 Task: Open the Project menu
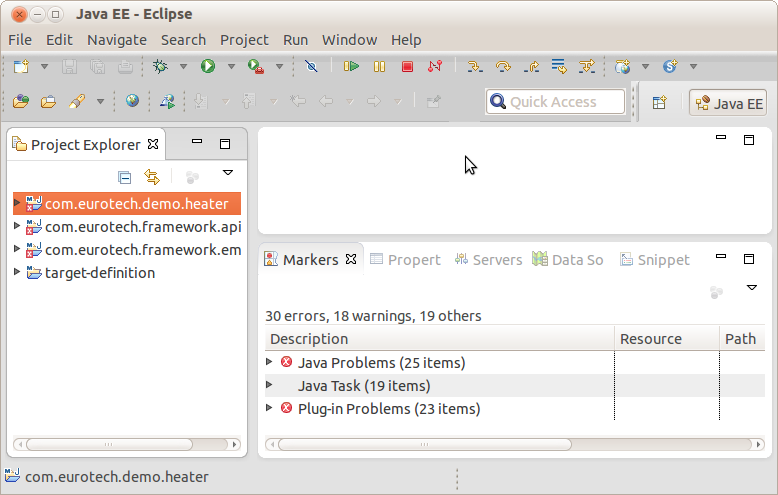[245, 40]
